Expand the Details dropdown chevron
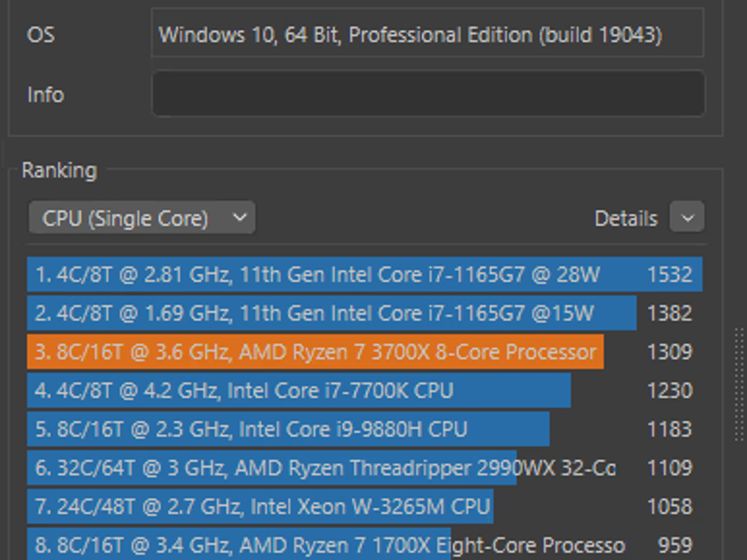The height and width of the screenshot is (560, 747). pos(687,218)
